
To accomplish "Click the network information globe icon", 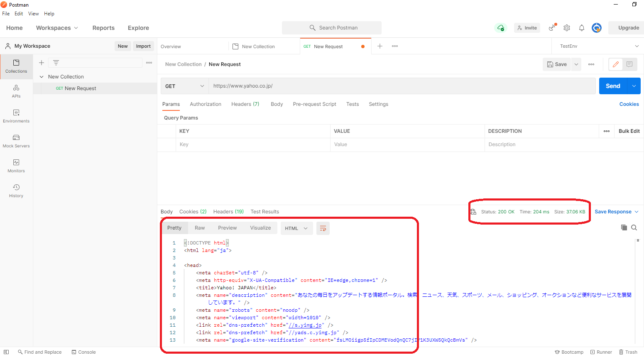I will (473, 212).
